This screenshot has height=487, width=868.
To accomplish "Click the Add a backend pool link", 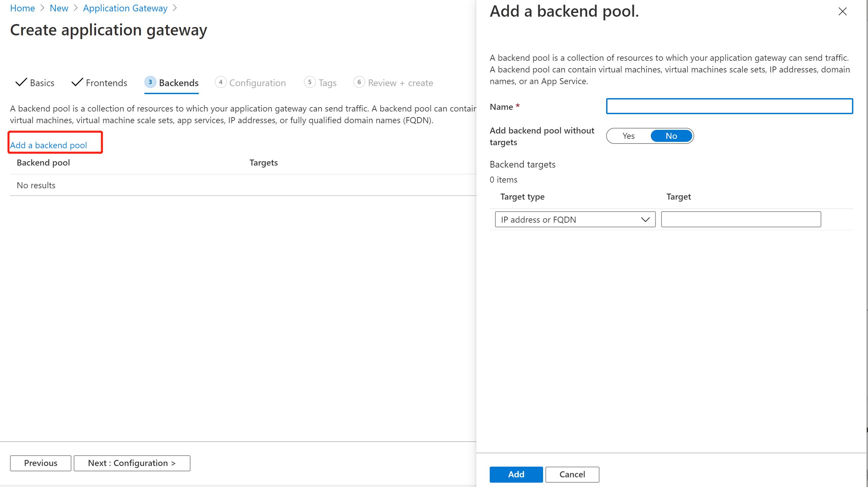I will click(x=48, y=145).
